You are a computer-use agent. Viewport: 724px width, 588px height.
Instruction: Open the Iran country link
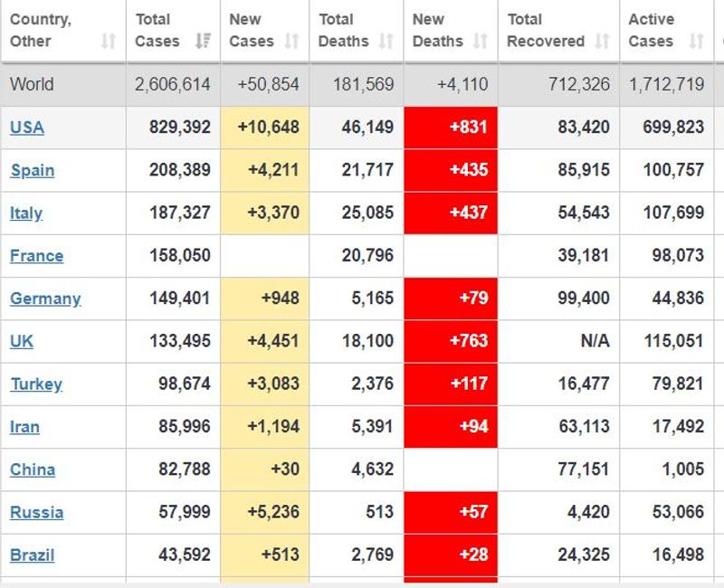coord(24,427)
